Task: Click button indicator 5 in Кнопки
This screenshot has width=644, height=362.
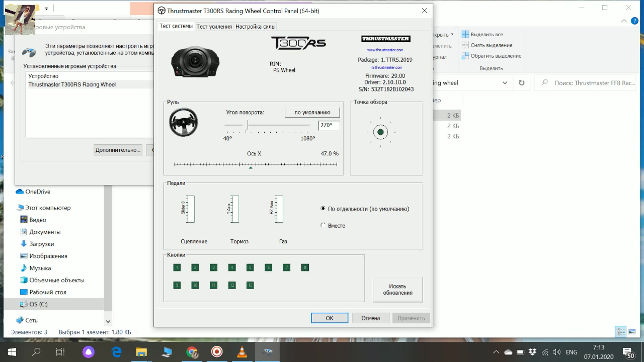Action: [x=250, y=268]
